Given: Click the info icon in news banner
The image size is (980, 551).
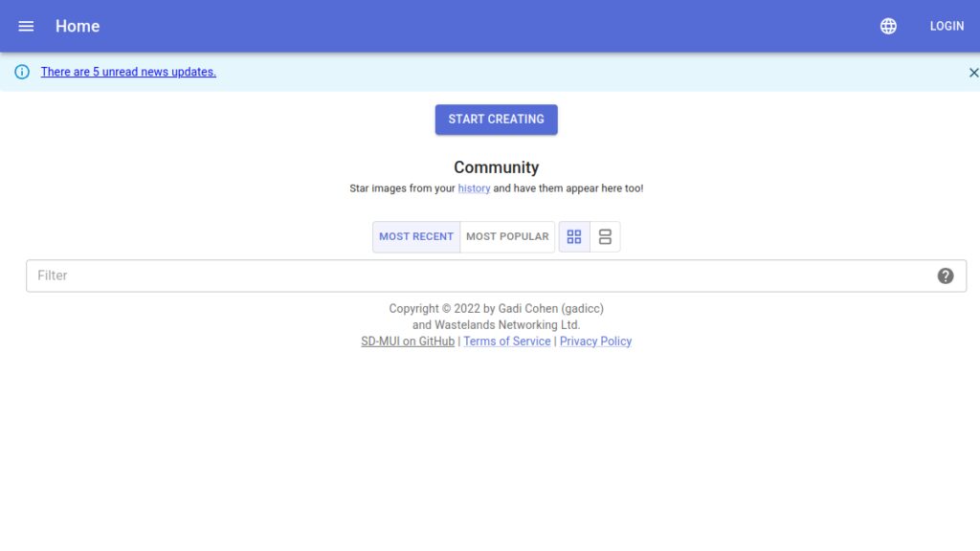Looking at the screenshot, I should point(22,72).
